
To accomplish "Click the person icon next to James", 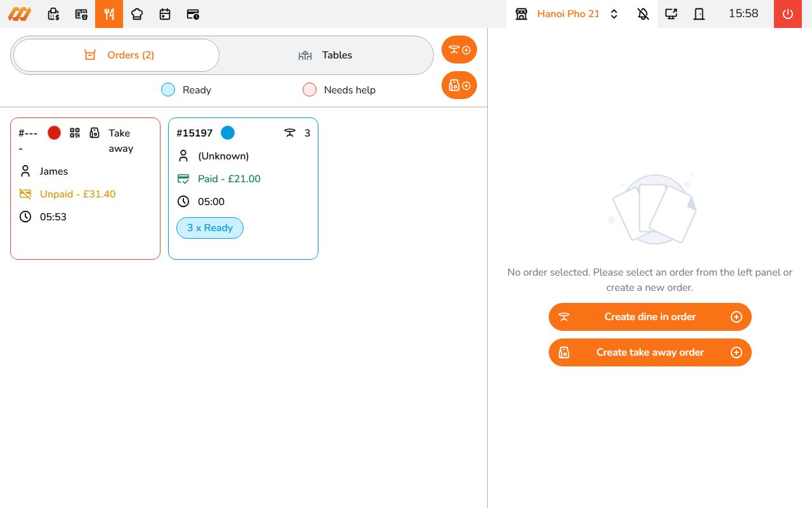I will tap(25, 171).
